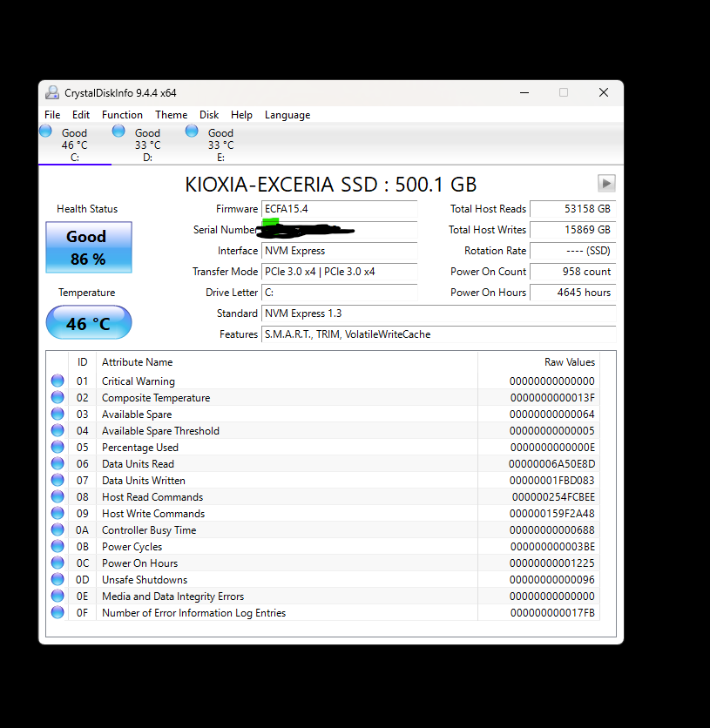Click the Available Spare Threshold status icon
710x728 pixels.
pyautogui.click(x=57, y=430)
